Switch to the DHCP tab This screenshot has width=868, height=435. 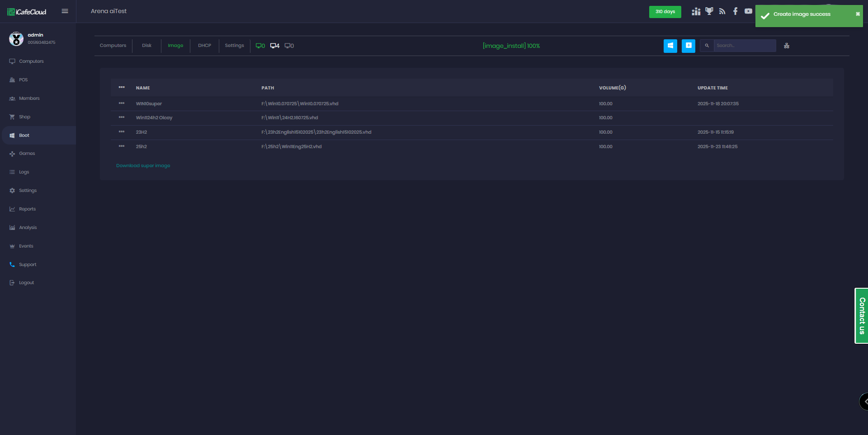(204, 45)
